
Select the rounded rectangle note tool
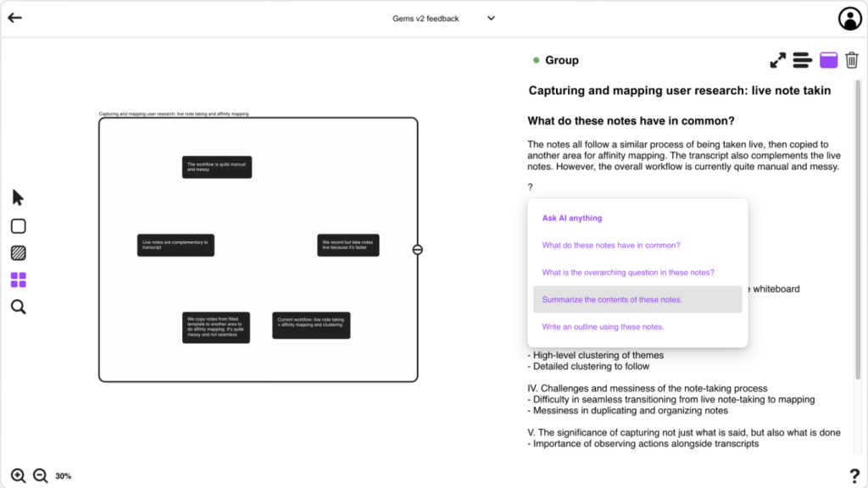tap(18, 226)
